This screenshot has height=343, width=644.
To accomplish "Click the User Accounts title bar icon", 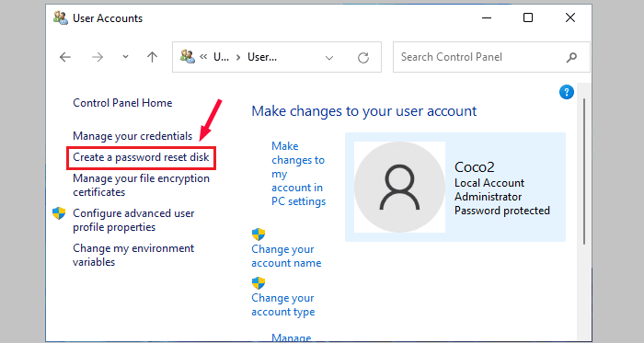I will click(61, 18).
